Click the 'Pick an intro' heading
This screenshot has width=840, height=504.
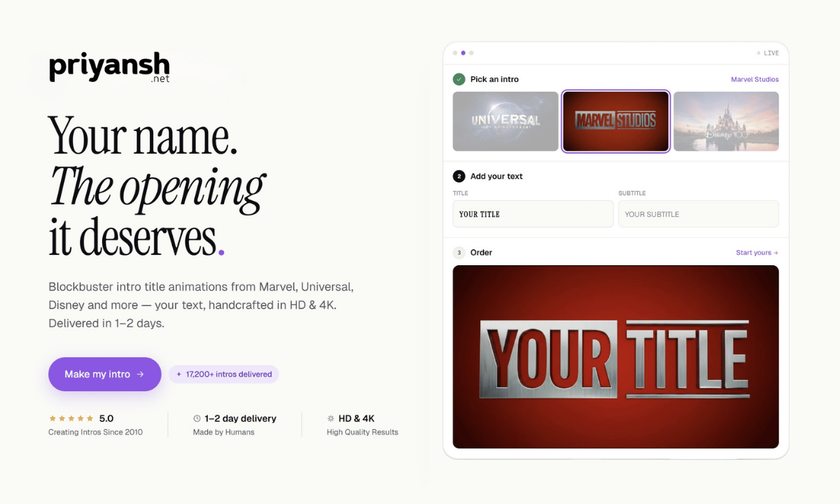point(495,79)
